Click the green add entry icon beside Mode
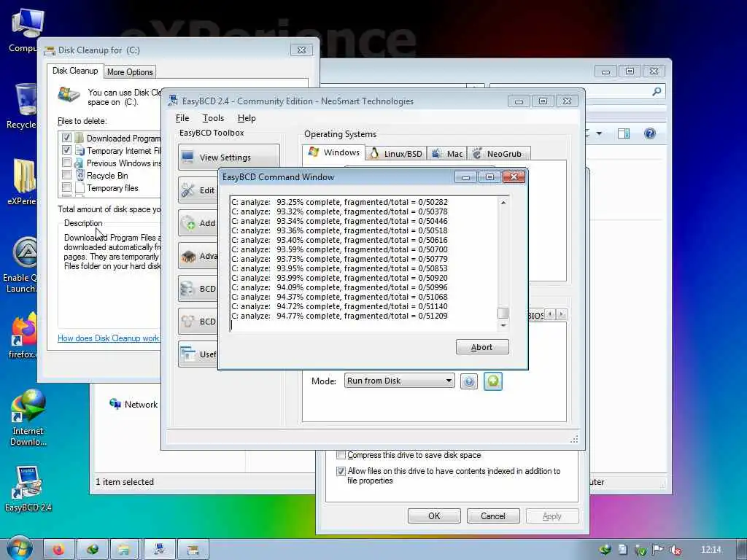 coord(492,381)
